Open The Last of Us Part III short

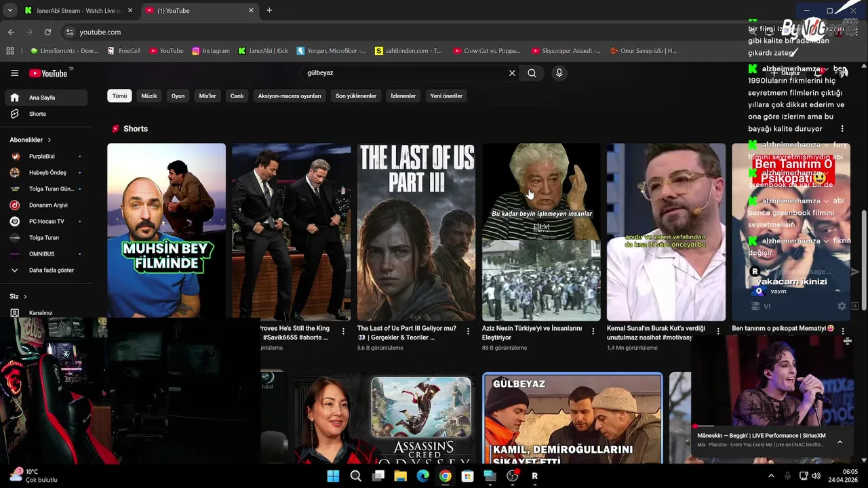(416, 231)
